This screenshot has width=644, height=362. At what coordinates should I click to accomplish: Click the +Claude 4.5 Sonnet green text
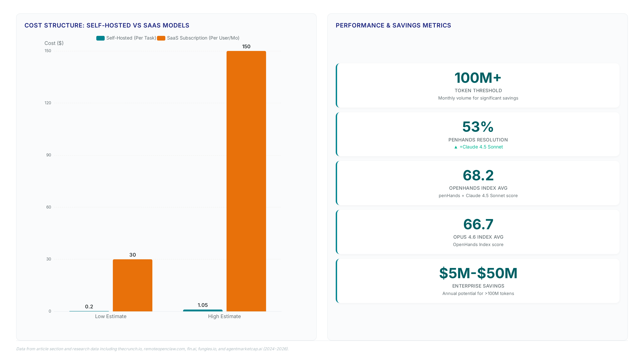tap(481, 147)
